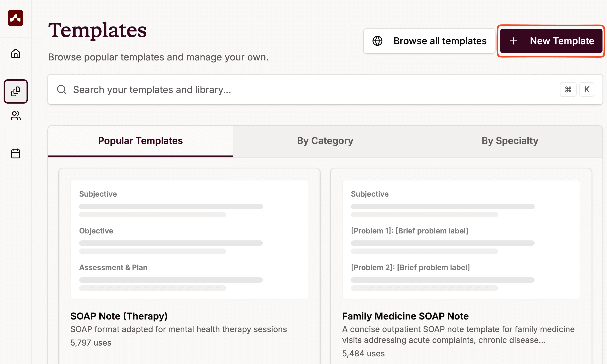Click the SOAP Note (Therapy) title
The image size is (607, 364).
point(119,316)
